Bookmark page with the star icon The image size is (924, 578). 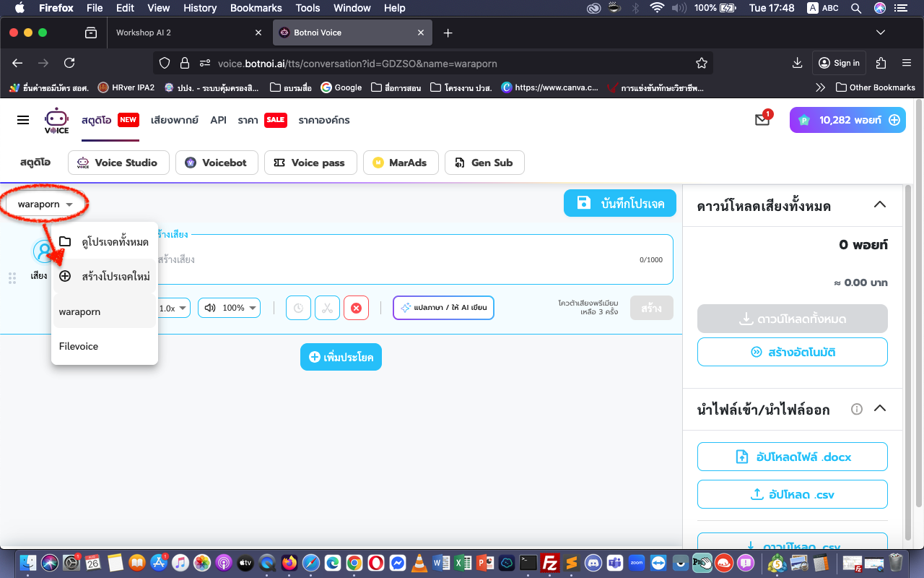[x=701, y=63]
